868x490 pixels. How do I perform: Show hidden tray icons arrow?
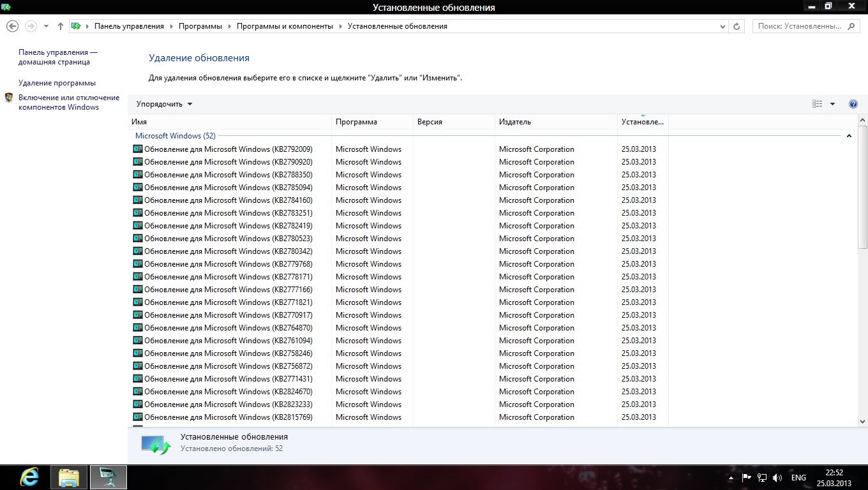point(731,478)
